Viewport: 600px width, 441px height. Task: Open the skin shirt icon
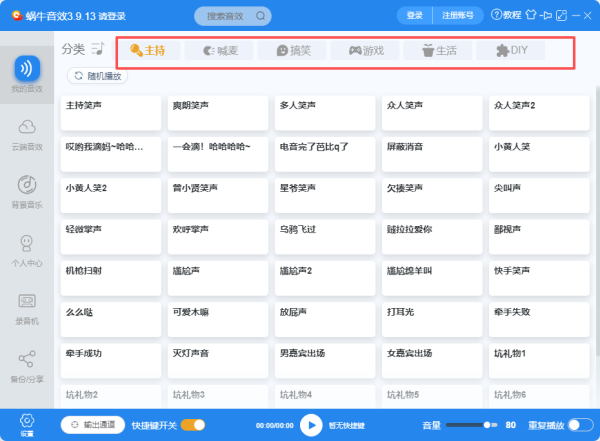click(x=531, y=15)
